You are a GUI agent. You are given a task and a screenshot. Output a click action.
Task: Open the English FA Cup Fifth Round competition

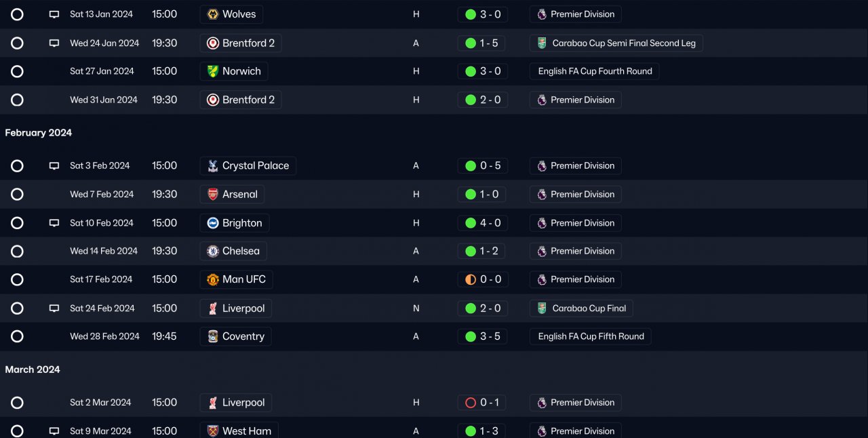(x=591, y=336)
